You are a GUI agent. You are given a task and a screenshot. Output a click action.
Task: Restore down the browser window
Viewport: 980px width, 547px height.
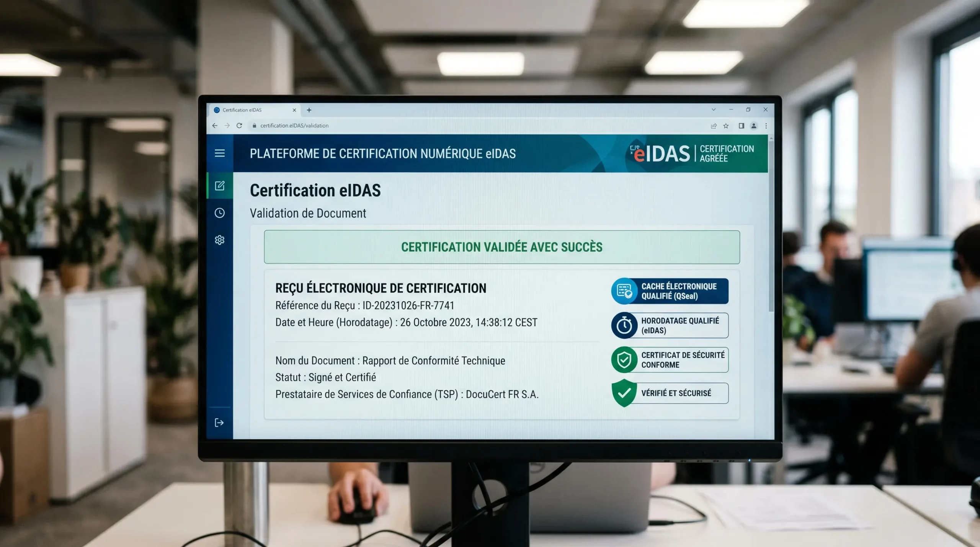[x=748, y=109]
